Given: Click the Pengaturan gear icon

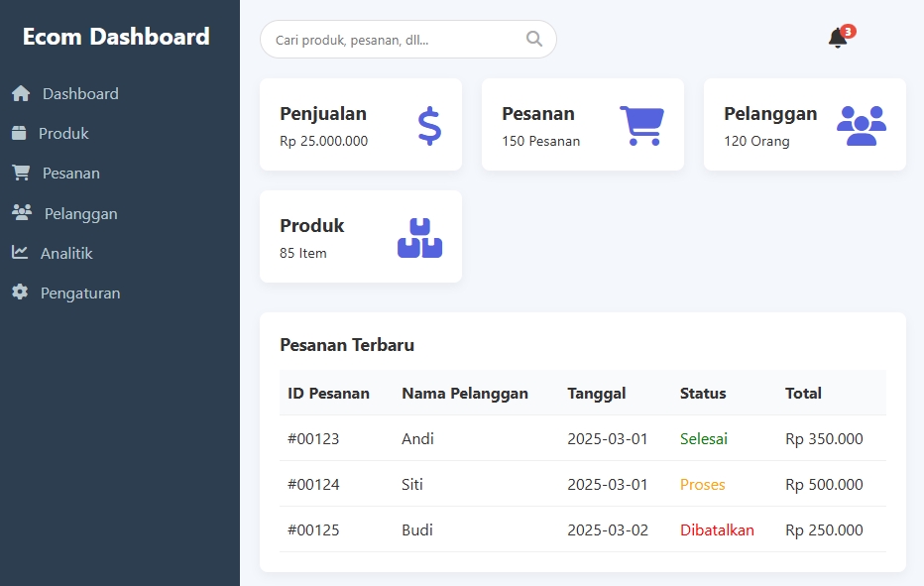Looking at the screenshot, I should point(20,292).
